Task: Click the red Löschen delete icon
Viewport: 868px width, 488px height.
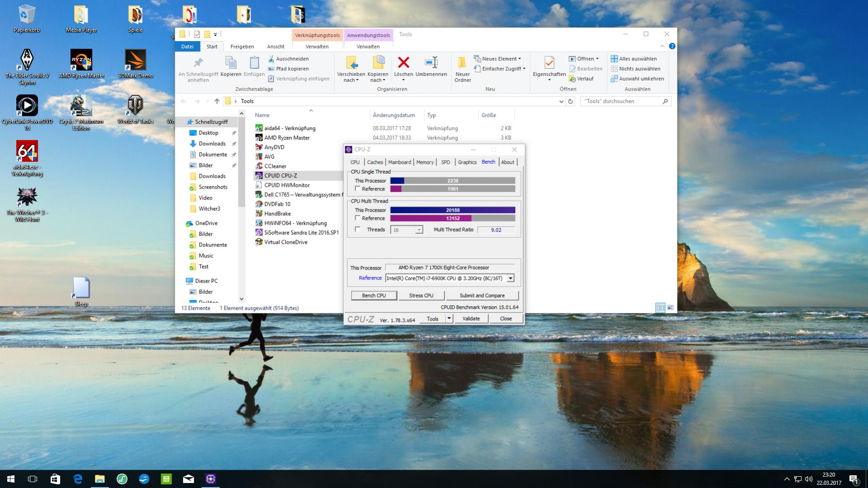Action: point(403,62)
